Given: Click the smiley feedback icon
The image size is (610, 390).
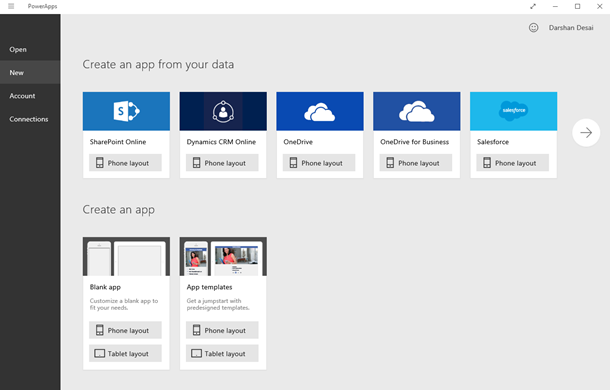Looking at the screenshot, I should pyautogui.click(x=533, y=28).
